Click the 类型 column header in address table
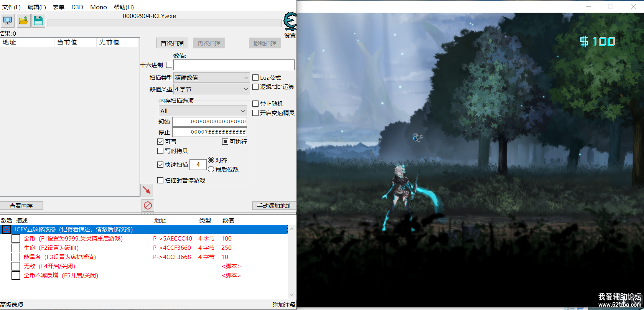 point(209,220)
